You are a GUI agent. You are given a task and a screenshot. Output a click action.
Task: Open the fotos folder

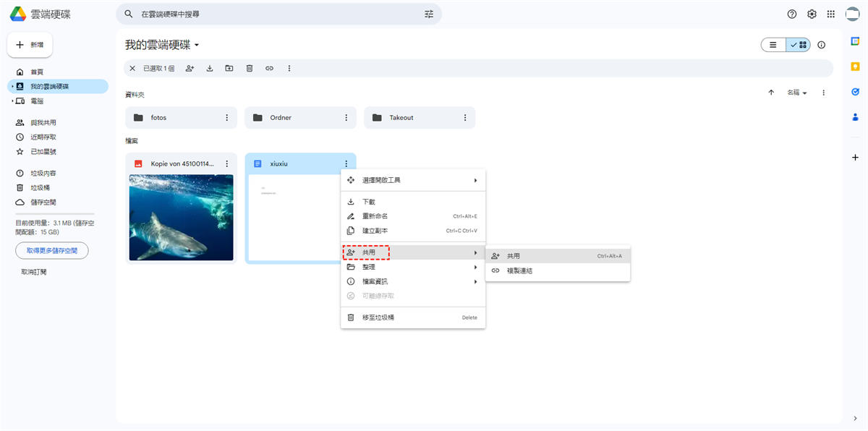[182, 117]
